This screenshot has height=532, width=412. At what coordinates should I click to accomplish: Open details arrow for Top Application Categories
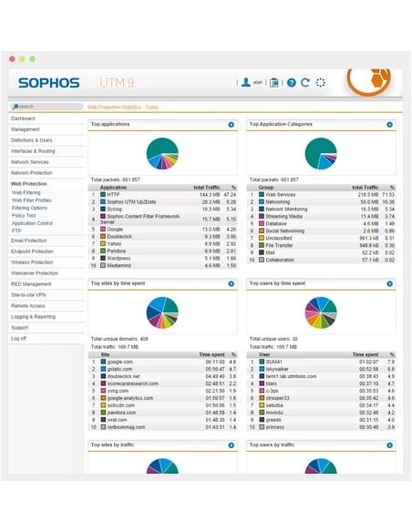(389, 125)
